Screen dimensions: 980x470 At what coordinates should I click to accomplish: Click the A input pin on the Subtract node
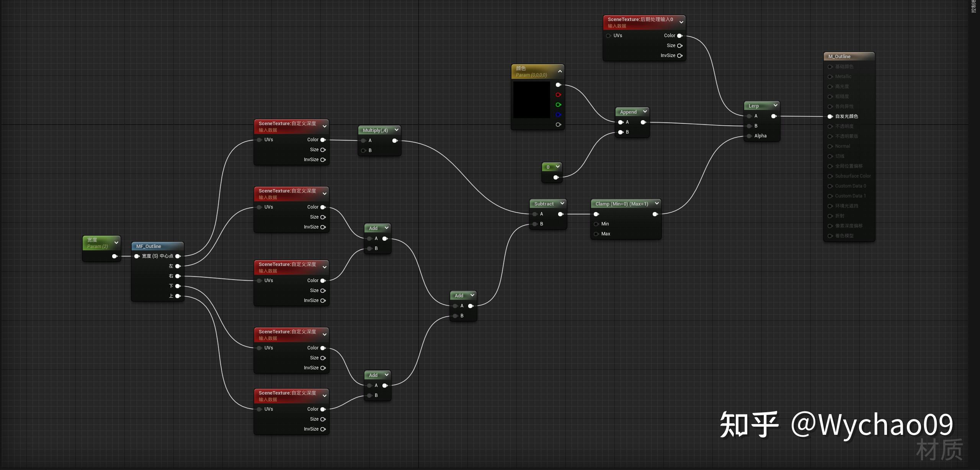click(535, 214)
